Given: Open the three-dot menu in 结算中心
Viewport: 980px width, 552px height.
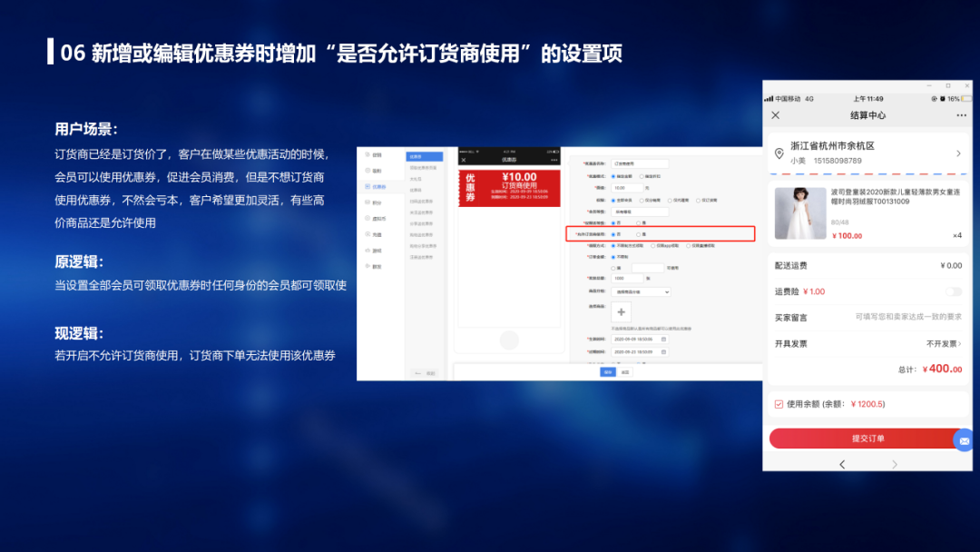Looking at the screenshot, I should [x=961, y=115].
